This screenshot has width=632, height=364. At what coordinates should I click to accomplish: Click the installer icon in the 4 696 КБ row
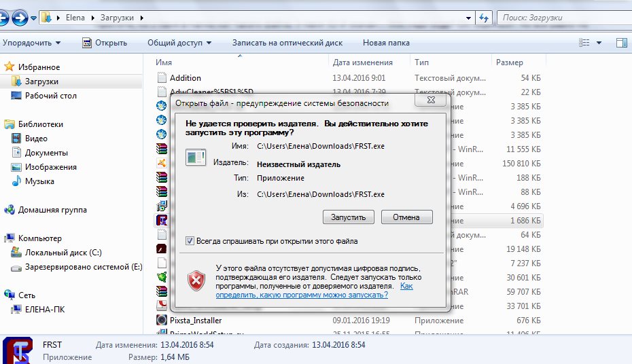point(162,206)
